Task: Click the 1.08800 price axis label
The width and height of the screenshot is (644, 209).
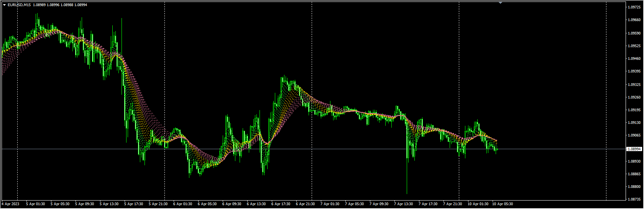Action: pyautogui.click(x=635, y=187)
